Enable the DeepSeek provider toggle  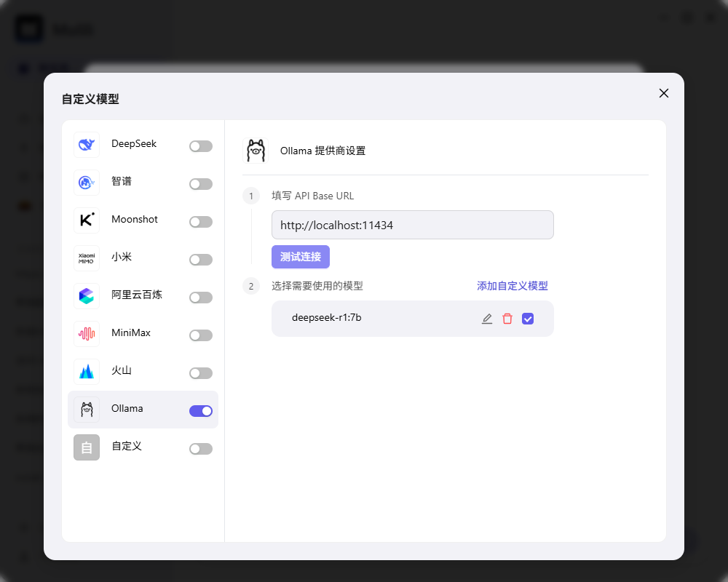(201, 146)
